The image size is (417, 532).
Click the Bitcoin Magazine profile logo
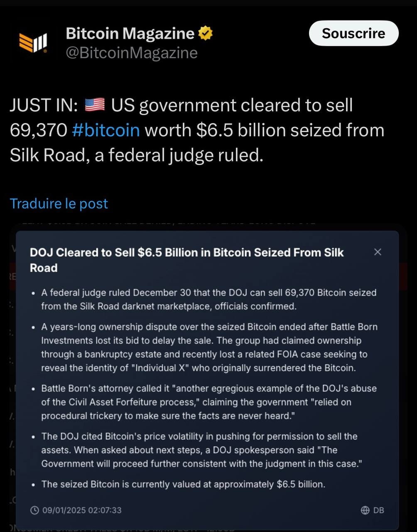click(33, 40)
